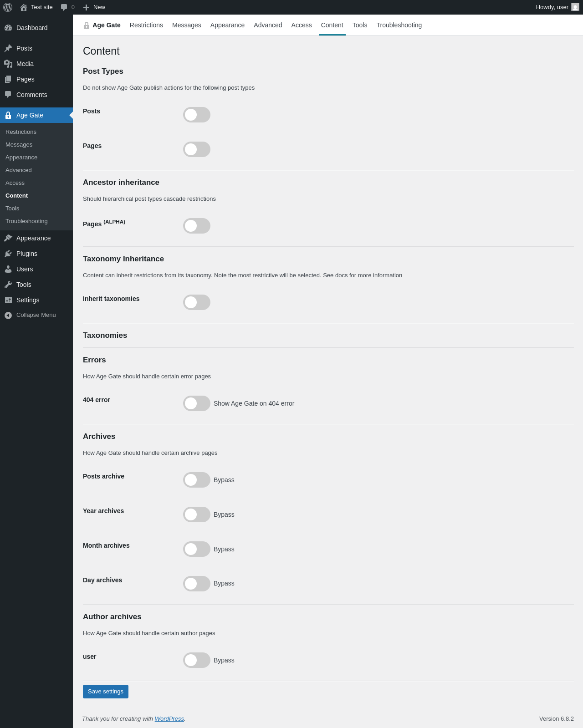
Task: Click the Collapse Menu label
Action: [36, 315]
